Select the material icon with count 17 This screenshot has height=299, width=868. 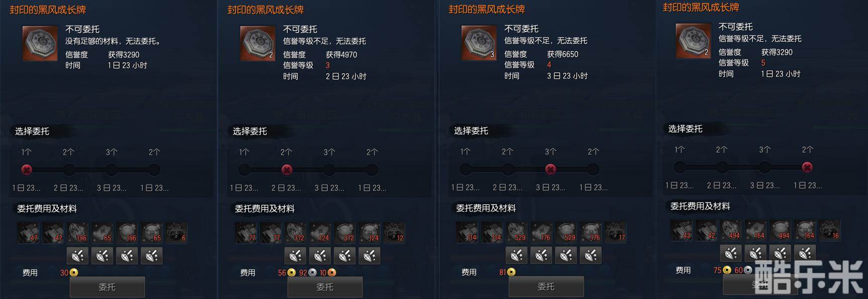click(616, 232)
